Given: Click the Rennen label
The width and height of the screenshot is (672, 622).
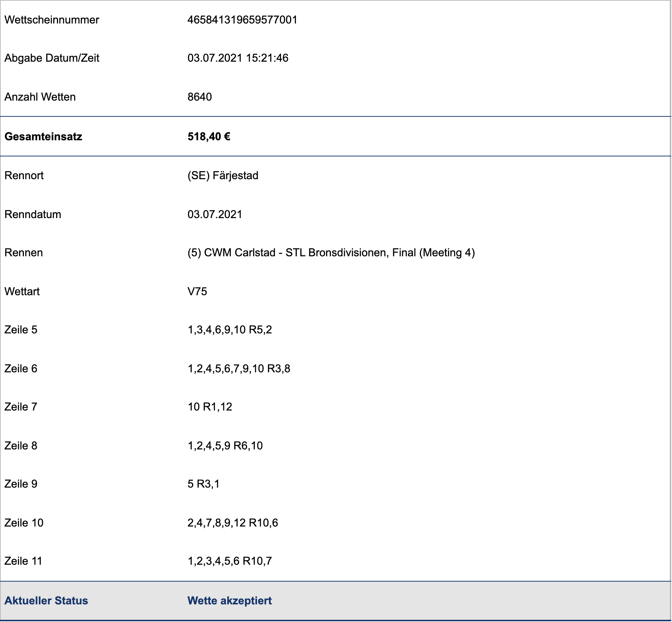Looking at the screenshot, I should (24, 253).
